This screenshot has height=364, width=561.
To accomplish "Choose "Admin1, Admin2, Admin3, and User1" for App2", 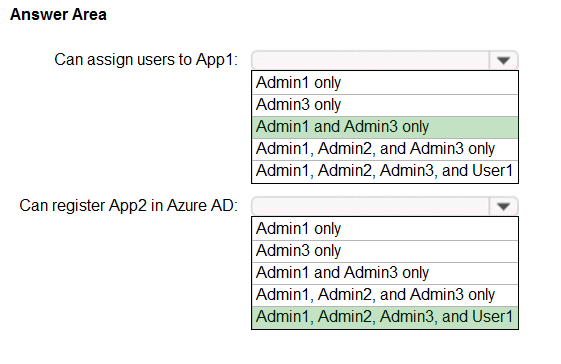I will pyautogui.click(x=385, y=317).
